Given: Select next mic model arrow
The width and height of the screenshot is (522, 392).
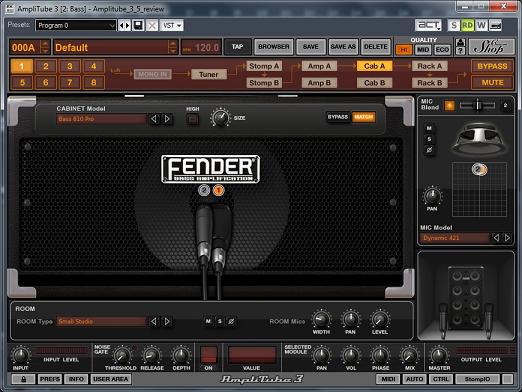Looking at the screenshot, I should tap(507, 238).
